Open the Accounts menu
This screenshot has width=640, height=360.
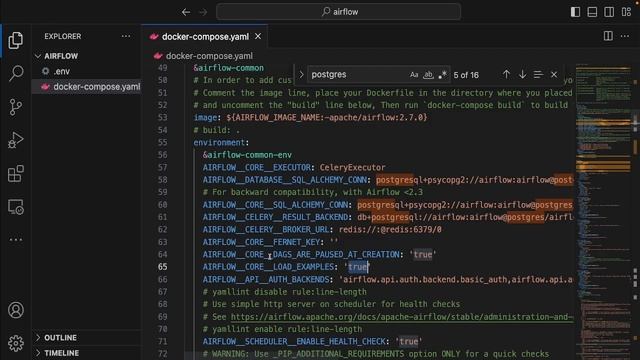(x=16, y=310)
